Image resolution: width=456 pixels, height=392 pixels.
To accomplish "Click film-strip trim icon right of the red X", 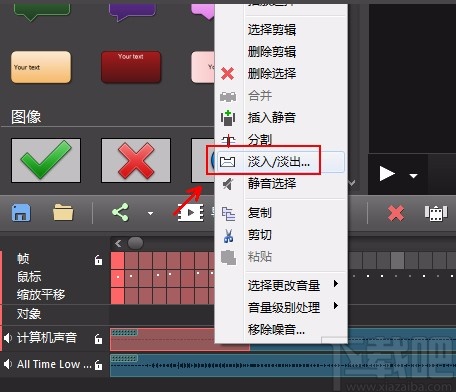I will [x=436, y=213].
